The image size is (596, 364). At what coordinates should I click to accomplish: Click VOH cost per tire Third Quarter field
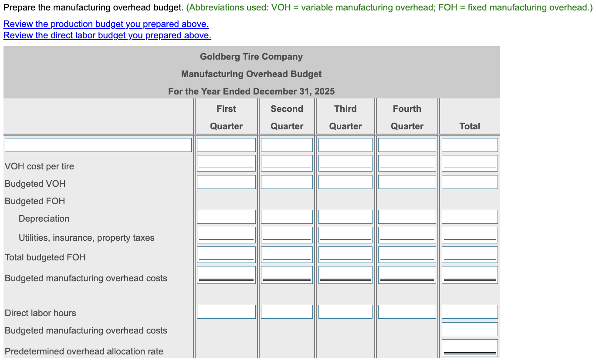coord(345,163)
